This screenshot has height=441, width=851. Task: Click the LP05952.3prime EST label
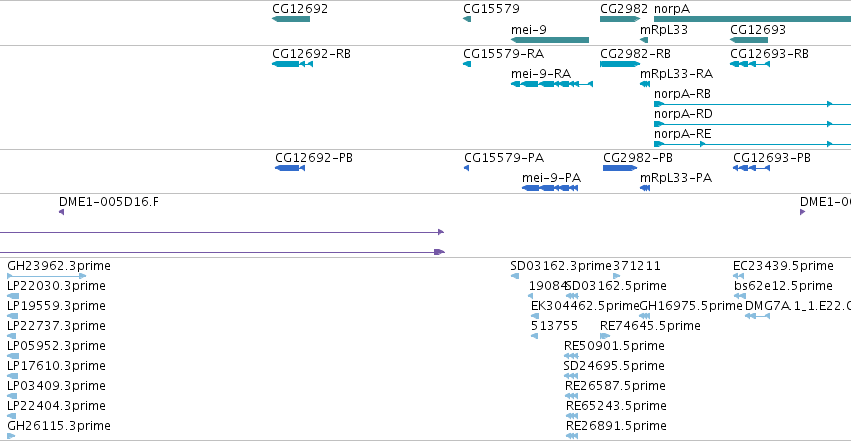pos(56,346)
